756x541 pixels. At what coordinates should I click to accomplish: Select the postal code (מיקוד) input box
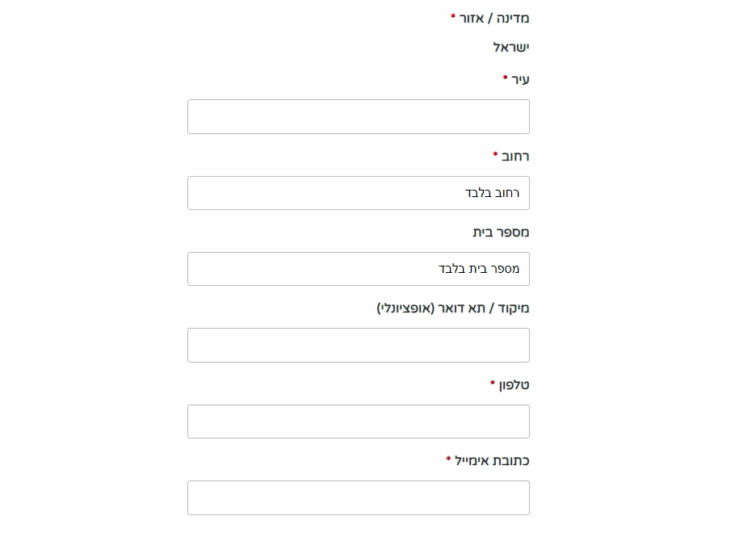tap(358, 346)
